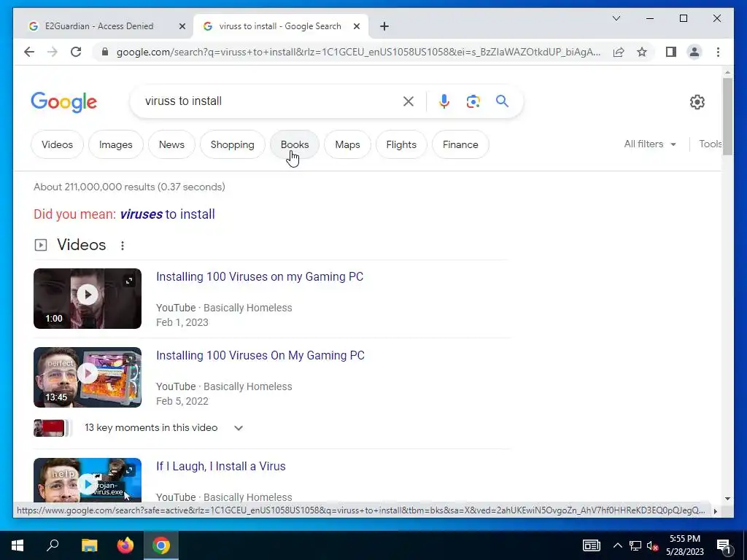Viewport: 747px width, 560px height.
Task: Reload the current page
Action: 76,52
